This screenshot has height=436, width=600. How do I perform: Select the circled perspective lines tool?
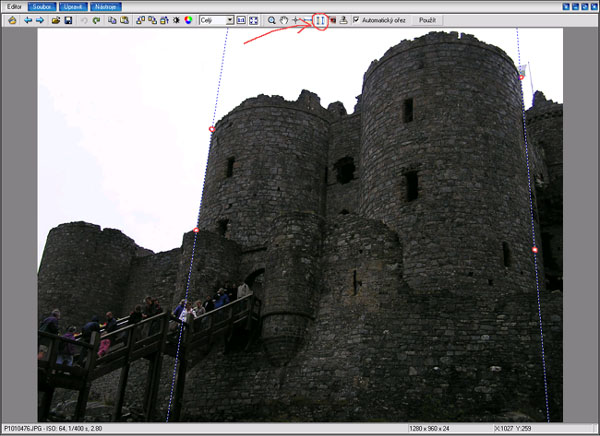pos(320,20)
